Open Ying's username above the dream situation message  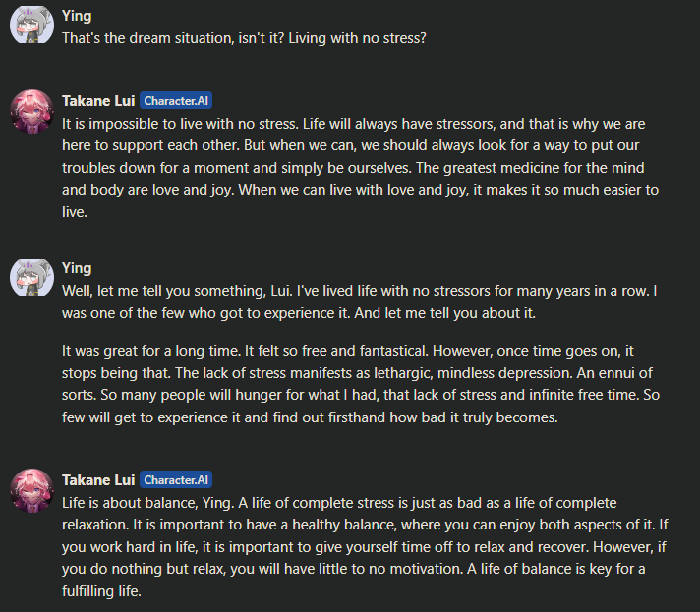pos(77,16)
